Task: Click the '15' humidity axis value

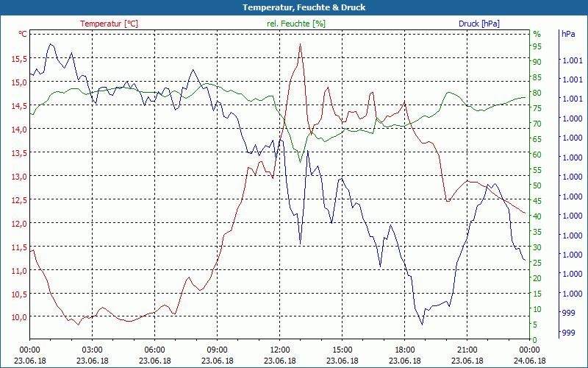Action: pos(537,294)
